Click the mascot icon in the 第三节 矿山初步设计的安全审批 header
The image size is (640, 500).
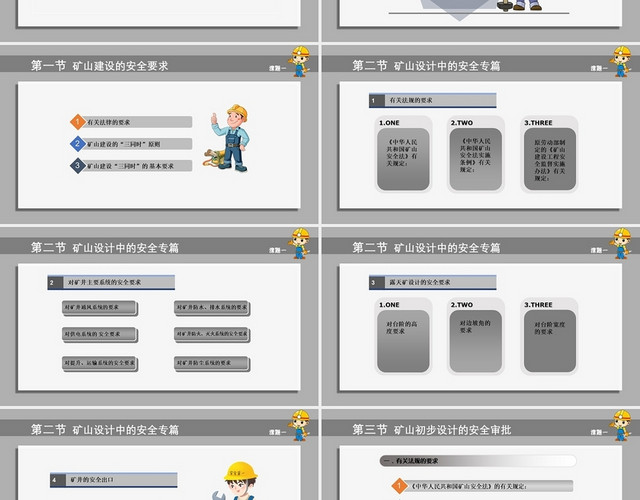click(x=621, y=425)
